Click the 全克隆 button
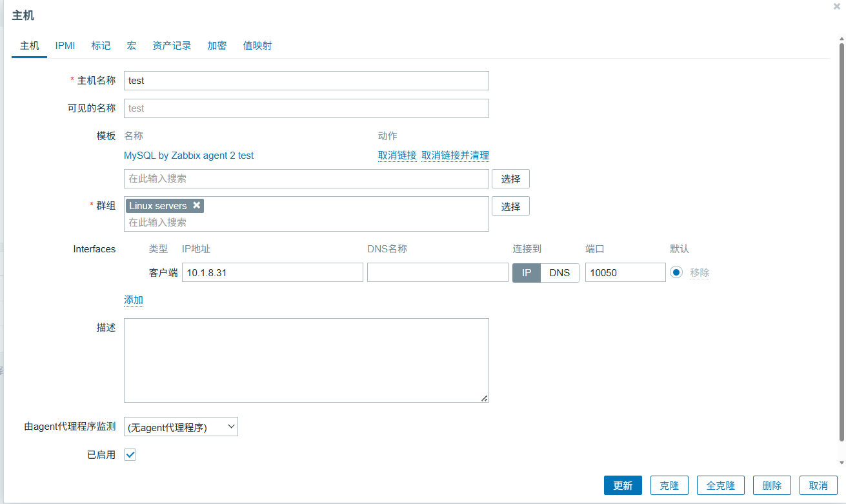 [x=721, y=485]
